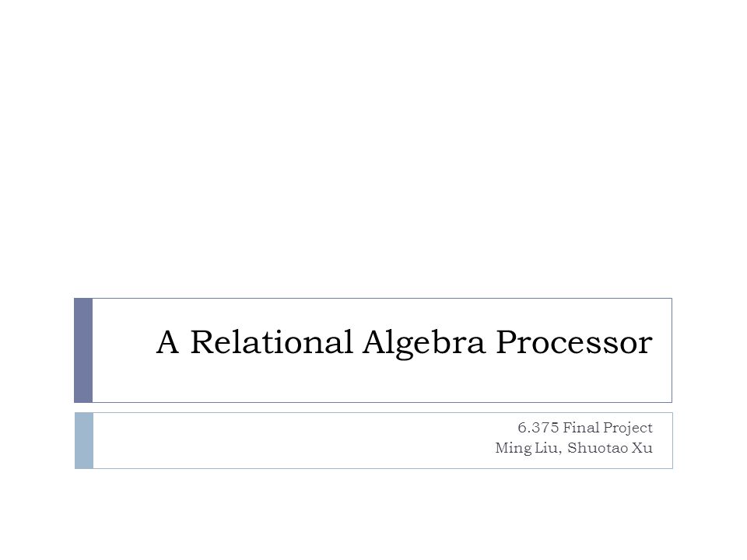Screen dimensions: 747x560
Task: Click the leading letter "A" of the title
Action: coord(168,341)
